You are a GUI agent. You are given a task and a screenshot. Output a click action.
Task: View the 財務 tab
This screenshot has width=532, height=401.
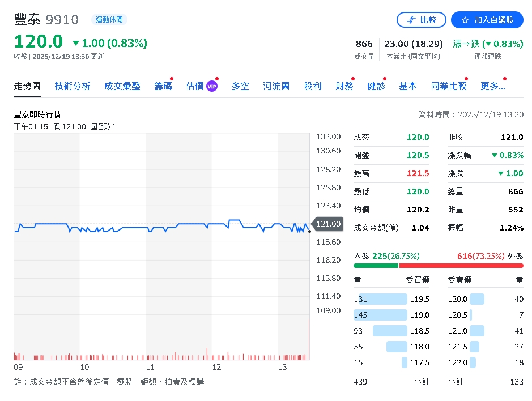coord(344,86)
